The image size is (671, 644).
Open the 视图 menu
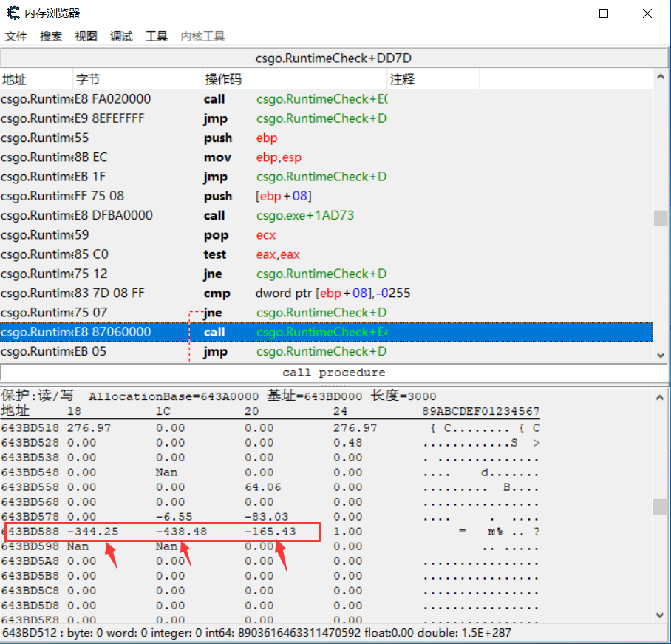point(86,36)
